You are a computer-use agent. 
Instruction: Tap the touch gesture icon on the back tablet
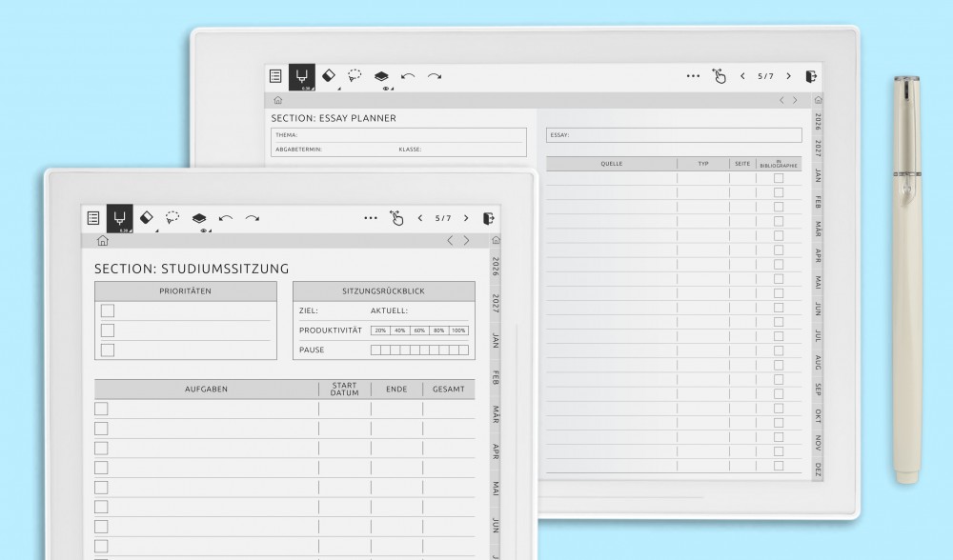pos(720,76)
